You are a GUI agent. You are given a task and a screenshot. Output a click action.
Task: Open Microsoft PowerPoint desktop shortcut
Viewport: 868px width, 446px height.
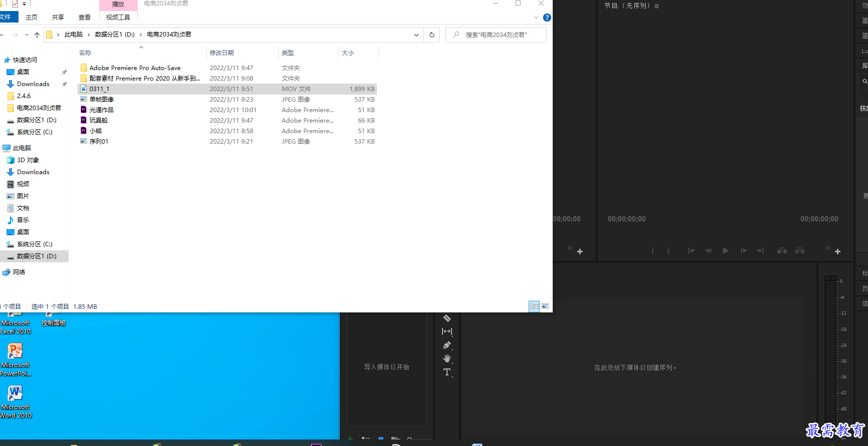click(x=15, y=360)
